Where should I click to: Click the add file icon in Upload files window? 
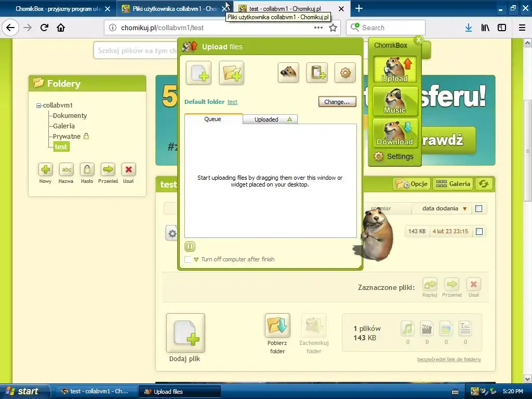[199, 73]
